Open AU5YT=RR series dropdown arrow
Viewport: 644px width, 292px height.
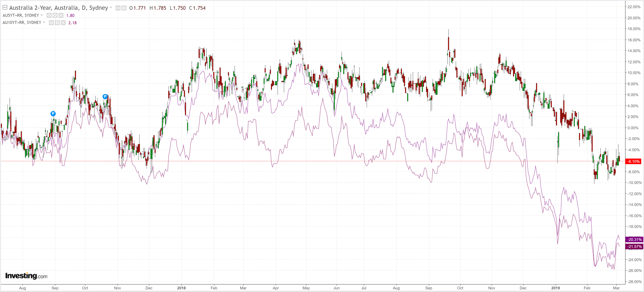tap(42, 15)
